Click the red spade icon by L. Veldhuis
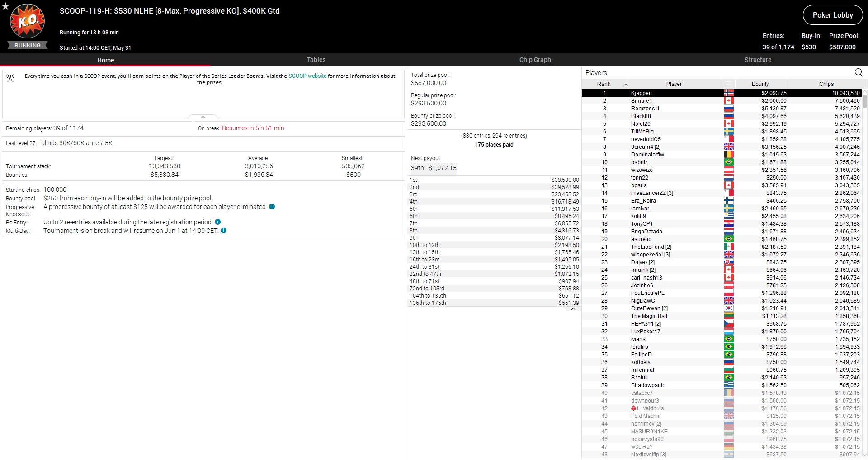 [x=633, y=408]
